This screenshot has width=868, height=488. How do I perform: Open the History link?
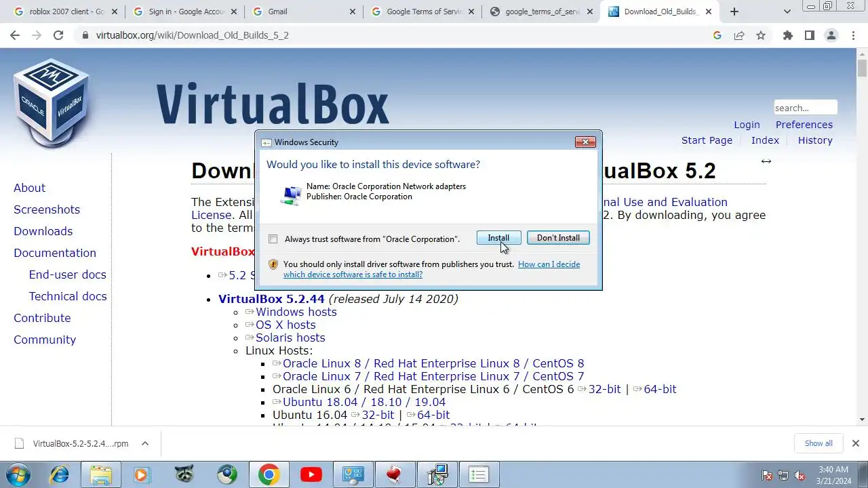tap(815, 140)
